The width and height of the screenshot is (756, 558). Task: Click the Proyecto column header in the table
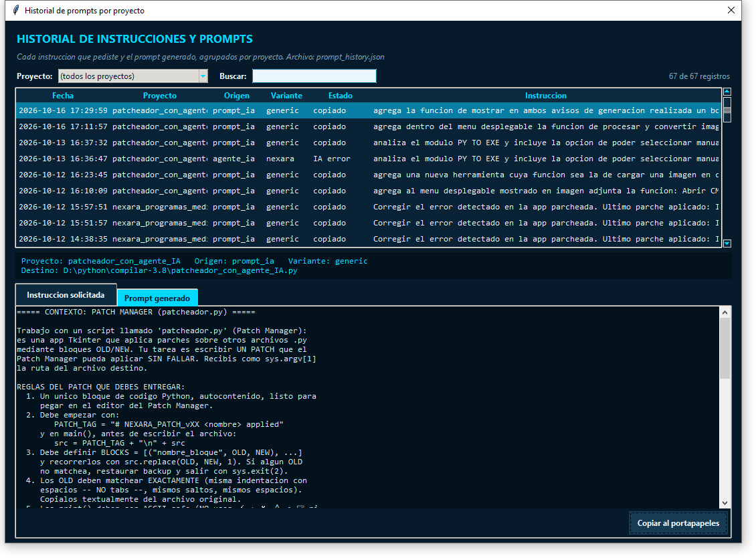tap(160, 96)
